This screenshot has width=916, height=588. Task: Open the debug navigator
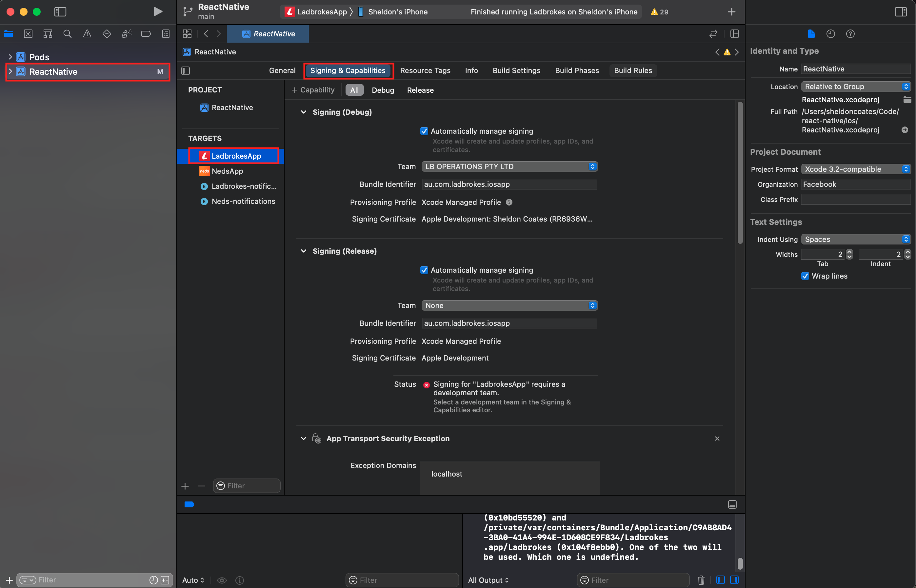point(126,34)
